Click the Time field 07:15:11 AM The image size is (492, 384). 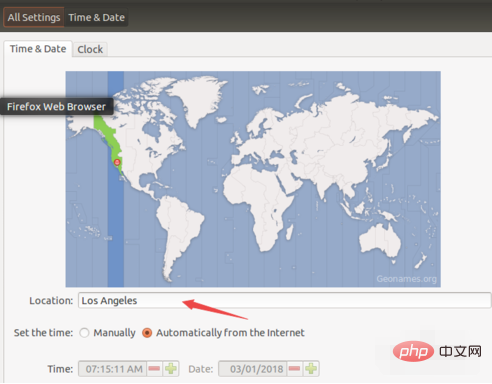pos(112,369)
